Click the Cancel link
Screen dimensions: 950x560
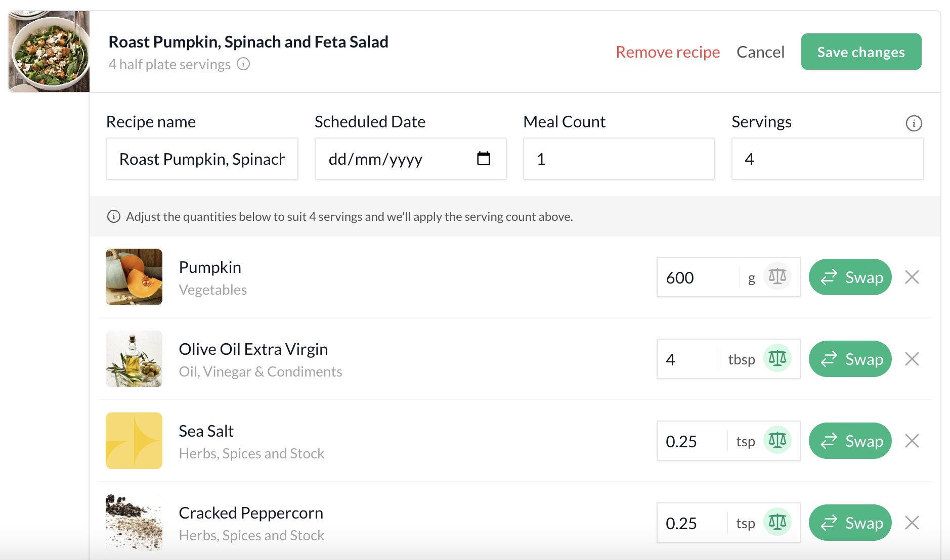point(760,52)
